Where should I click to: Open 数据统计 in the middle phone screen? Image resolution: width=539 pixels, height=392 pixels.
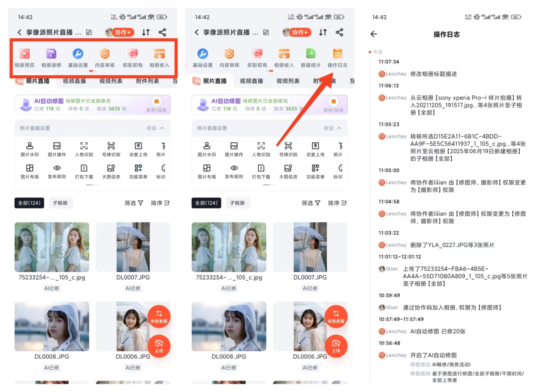point(311,58)
